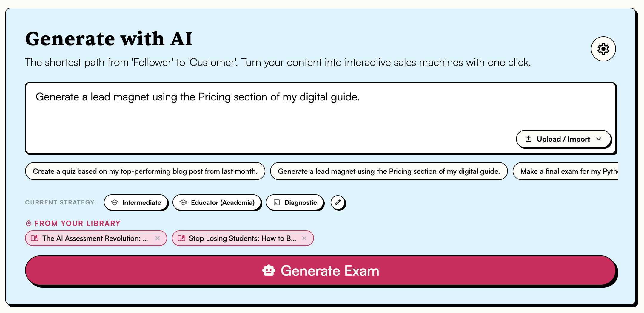This screenshot has width=644, height=313.
Task: Click the graduation cap icon on Intermediate pill
Action: coord(115,202)
